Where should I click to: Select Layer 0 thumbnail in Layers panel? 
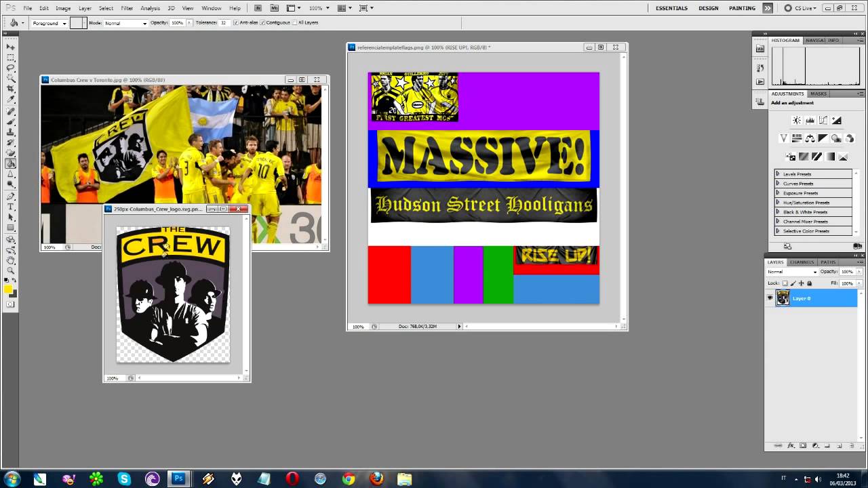[783, 298]
